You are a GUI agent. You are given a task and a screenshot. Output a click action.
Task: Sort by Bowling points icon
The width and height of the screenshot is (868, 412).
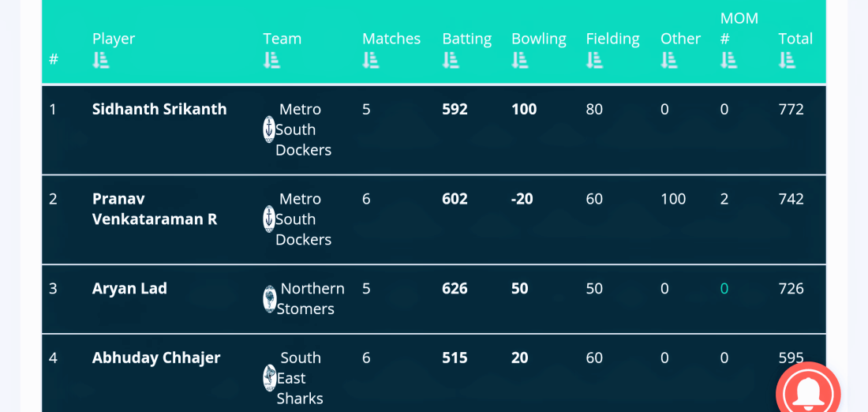click(519, 60)
